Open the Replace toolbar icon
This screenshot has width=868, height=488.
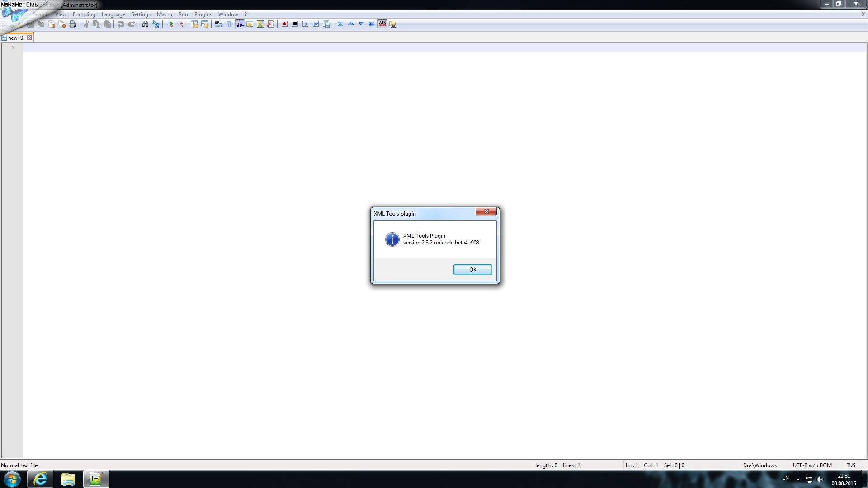(x=156, y=24)
